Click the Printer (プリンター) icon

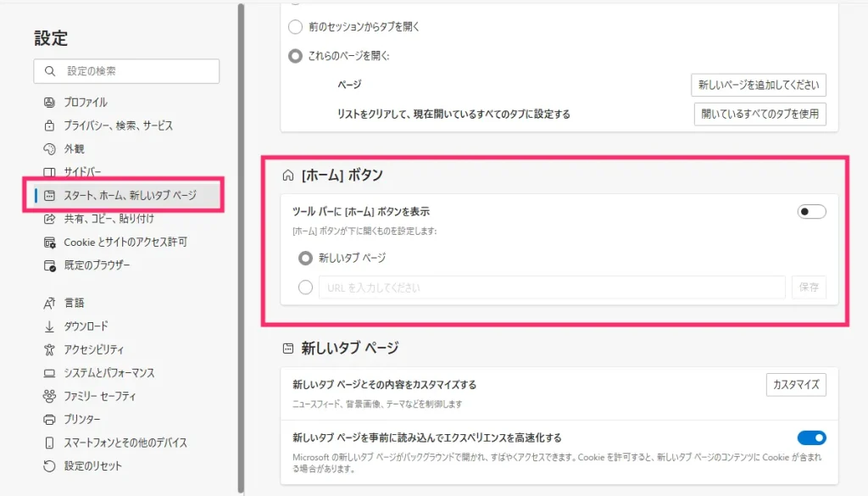[x=49, y=420]
